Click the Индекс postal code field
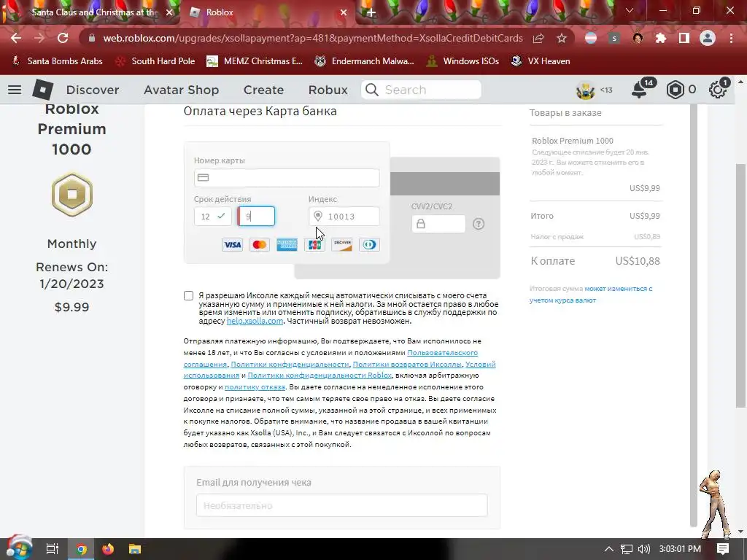This screenshot has width=747, height=560. pos(344,216)
